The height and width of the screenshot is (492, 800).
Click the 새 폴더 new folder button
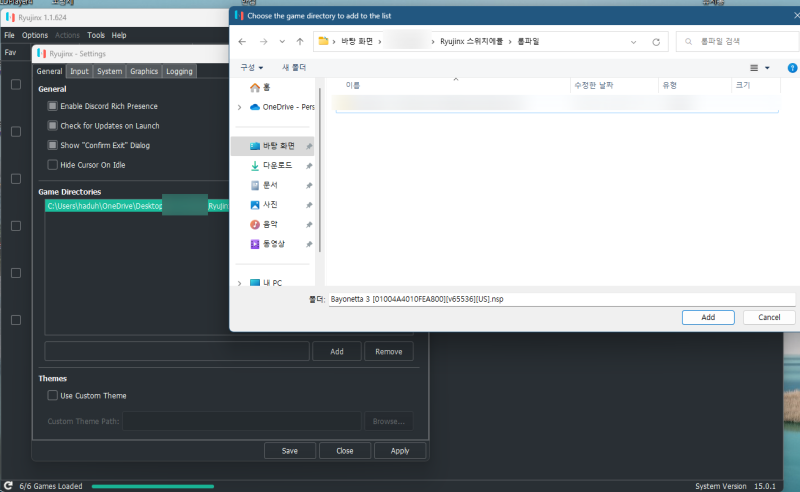pyautogui.click(x=294, y=67)
